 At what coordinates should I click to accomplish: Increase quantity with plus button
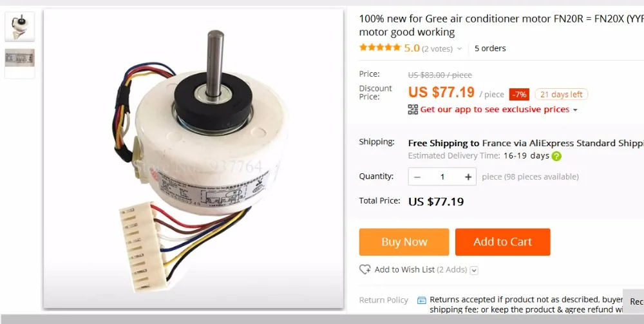pos(468,176)
